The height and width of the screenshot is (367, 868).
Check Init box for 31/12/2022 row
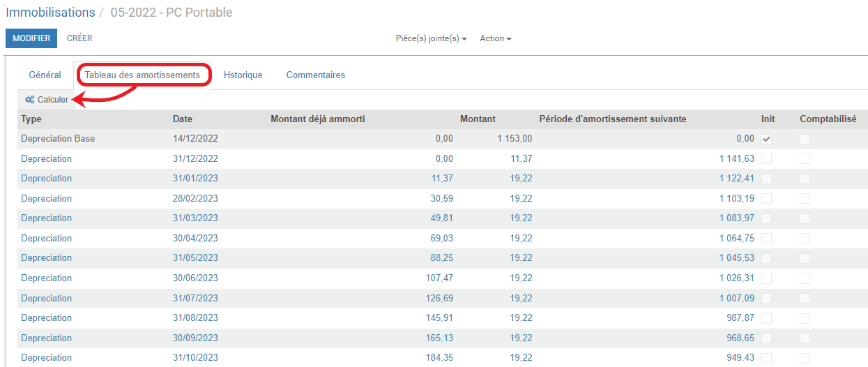pyautogui.click(x=767, y=159)
